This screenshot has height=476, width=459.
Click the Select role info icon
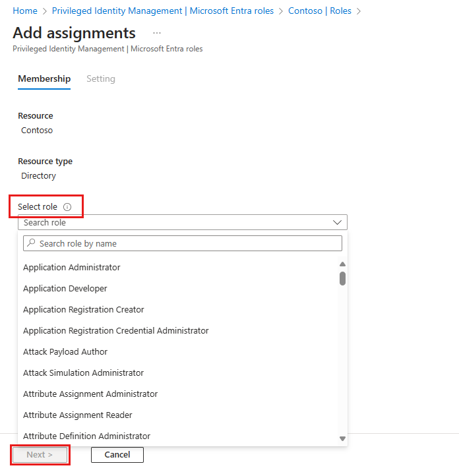(67, 207)
